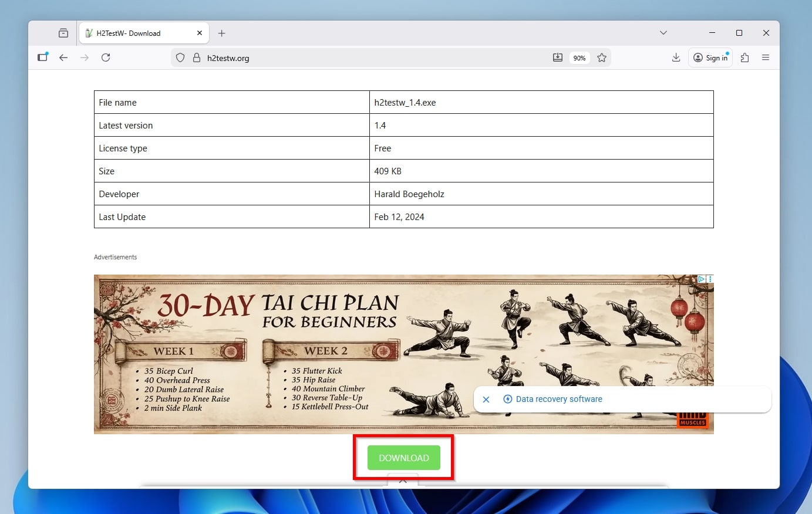Install site as app icon in address bar
This screenshot has width=812, height=514.
click(558, 58)
